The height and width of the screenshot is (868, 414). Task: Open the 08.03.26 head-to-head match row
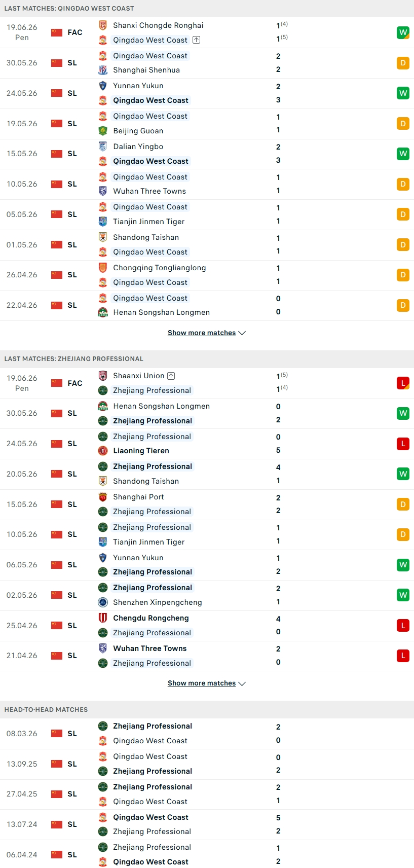tap(207, 734)
